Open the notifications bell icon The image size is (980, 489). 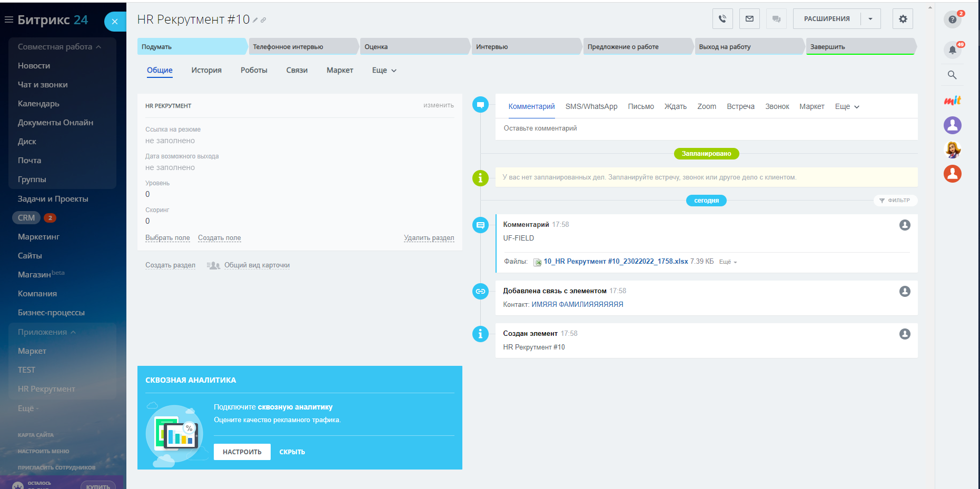coord(952,50)
